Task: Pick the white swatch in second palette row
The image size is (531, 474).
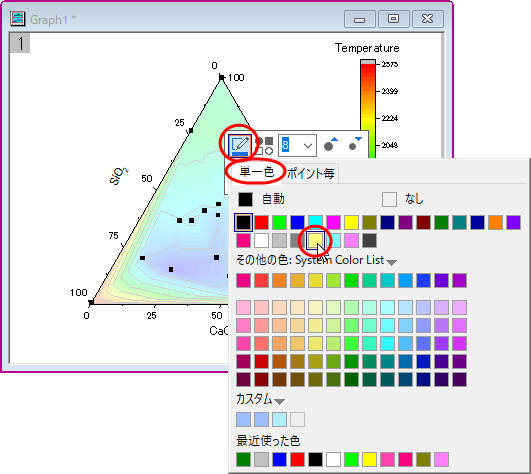Action: click(x=261, y=240)
